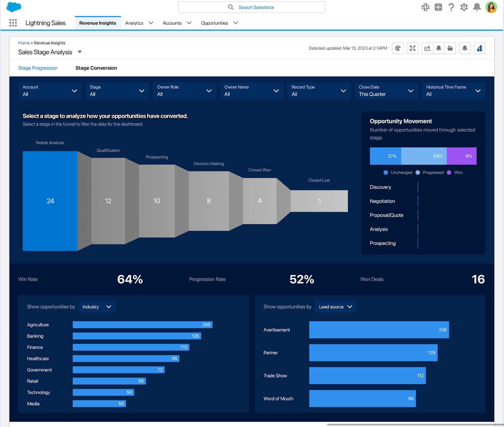Expand the Accounts chevron menu
The height and width of the screenshot is (427, 504).
click(x=189, y=23)
